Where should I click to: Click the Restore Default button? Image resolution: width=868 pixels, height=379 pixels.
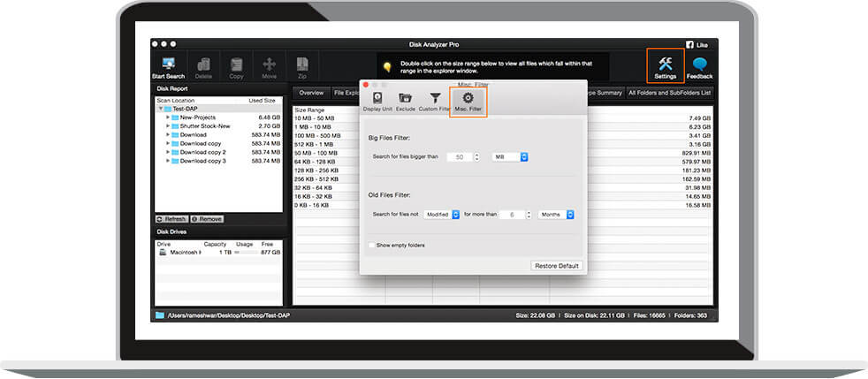pyautogui.click(x=556, y=266)
